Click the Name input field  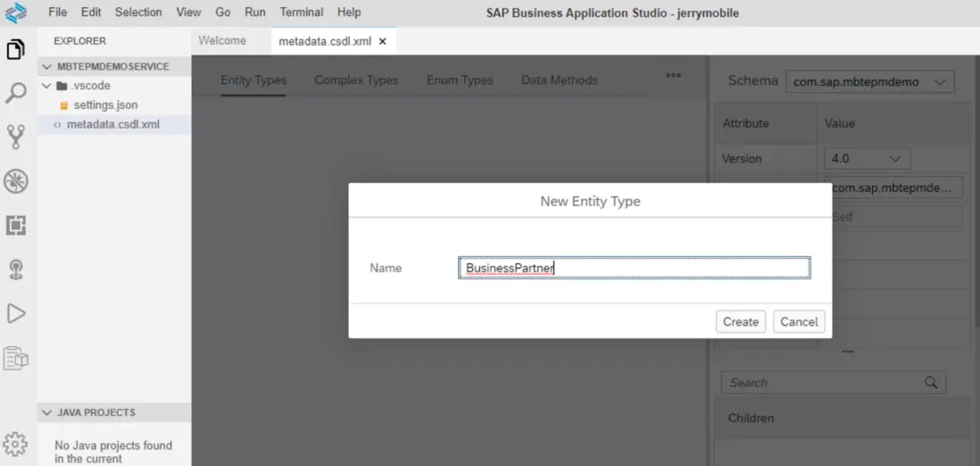click(634, 268)
